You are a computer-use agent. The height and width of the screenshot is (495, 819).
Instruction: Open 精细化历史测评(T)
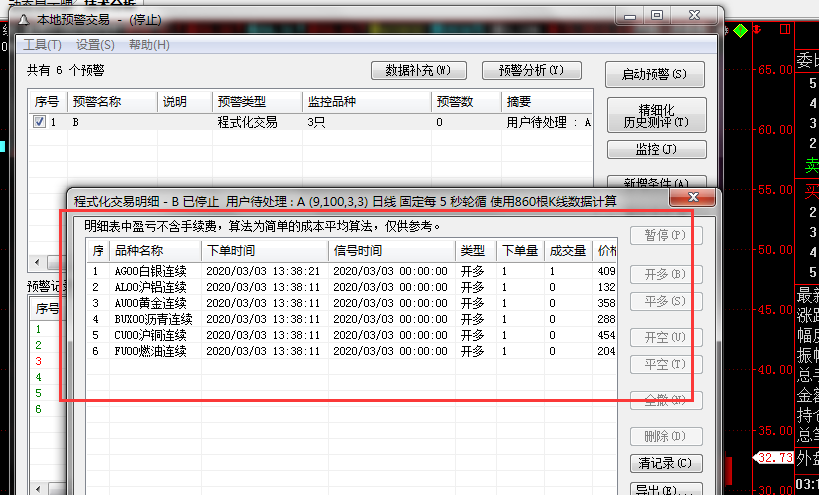[x=655, y=114]
